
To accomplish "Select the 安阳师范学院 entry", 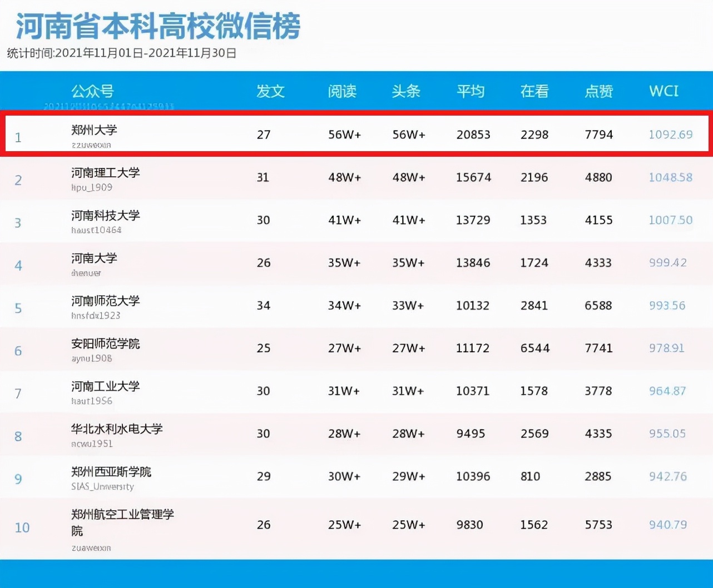I will click(x=106, y=344).
